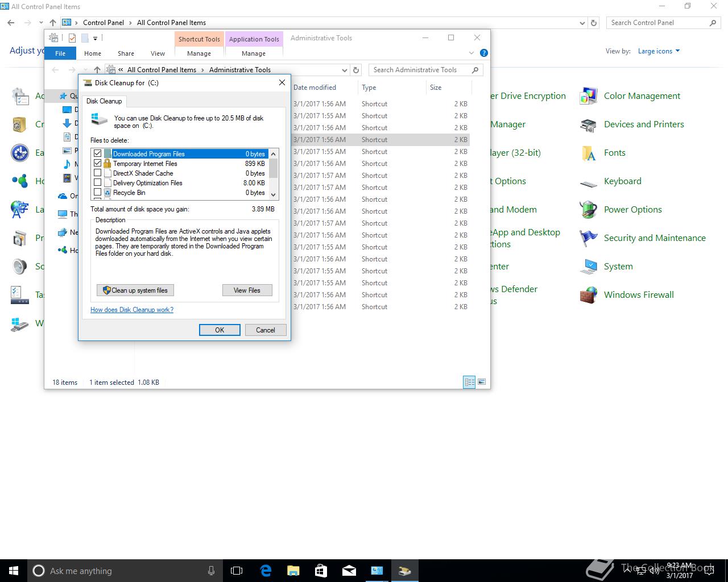
Task: Uncheck Downloaded Program Files checkbox
Action: [x=98, y=154]
